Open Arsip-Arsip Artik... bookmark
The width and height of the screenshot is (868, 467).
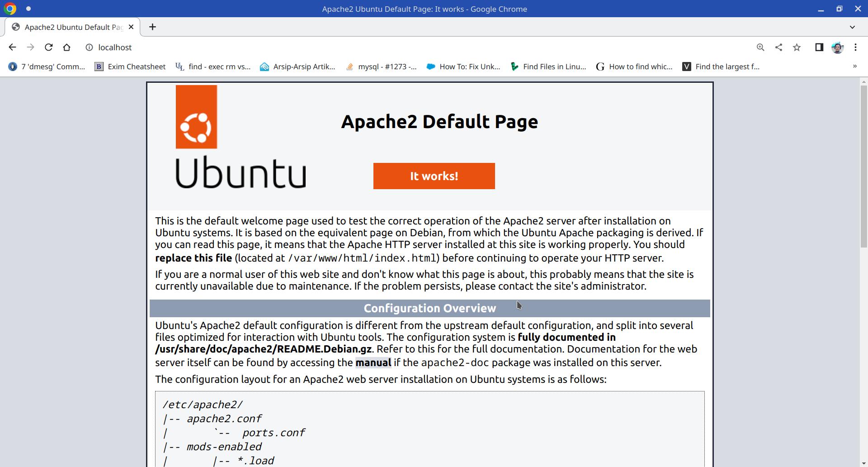click(x=297, y=67)
